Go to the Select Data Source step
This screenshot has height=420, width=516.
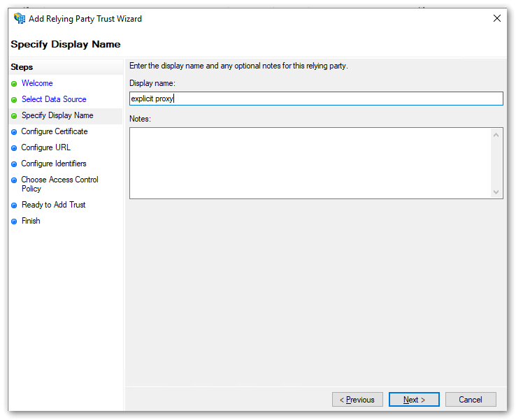coord(54,99)
